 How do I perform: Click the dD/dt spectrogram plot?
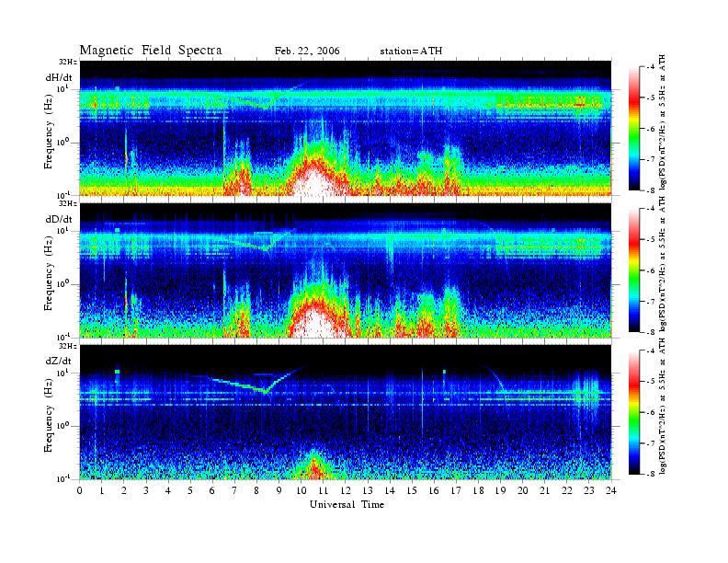coord(346,270)
